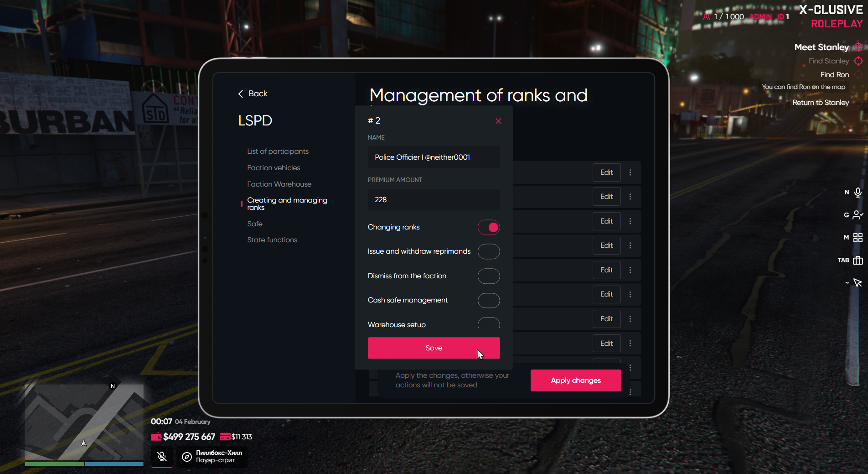Close the rank #2 edit dialog

(498, 121)
